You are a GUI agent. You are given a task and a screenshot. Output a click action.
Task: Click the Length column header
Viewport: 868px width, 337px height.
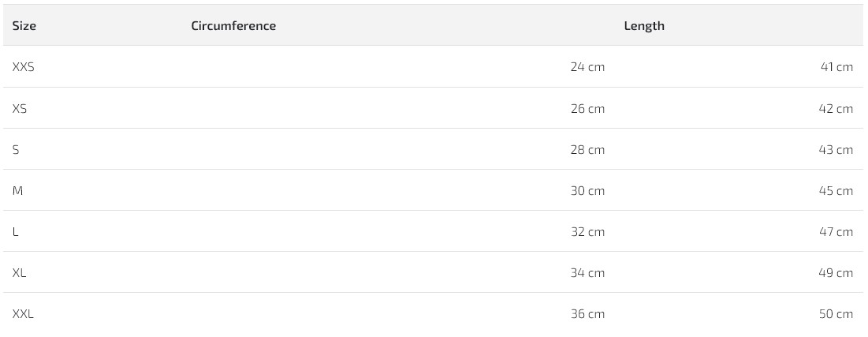[644, 26]
